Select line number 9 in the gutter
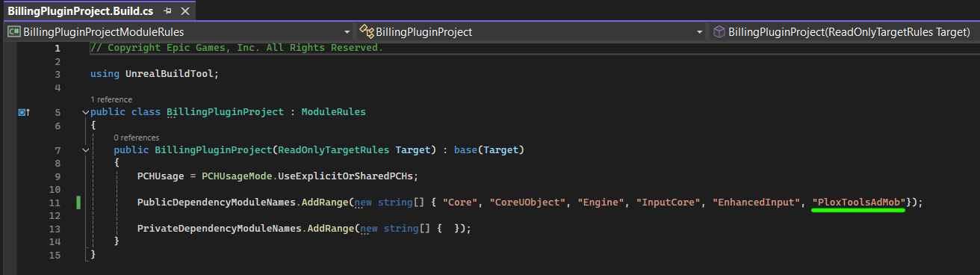 coord(57,176)
